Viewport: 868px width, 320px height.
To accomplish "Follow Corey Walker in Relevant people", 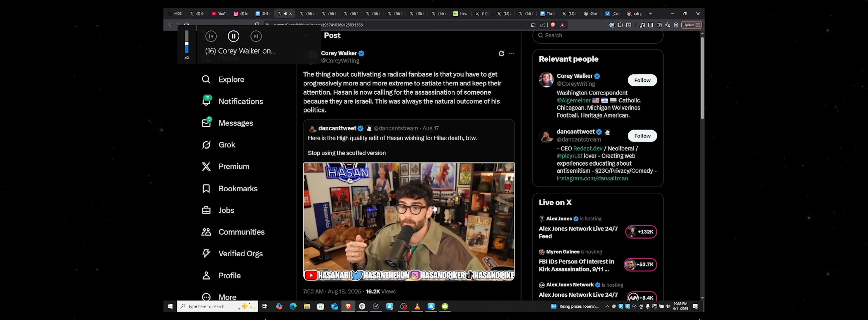I will 642,80.
